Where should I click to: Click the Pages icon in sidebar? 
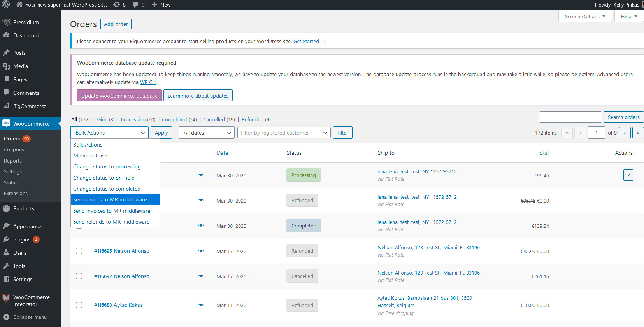6,79
